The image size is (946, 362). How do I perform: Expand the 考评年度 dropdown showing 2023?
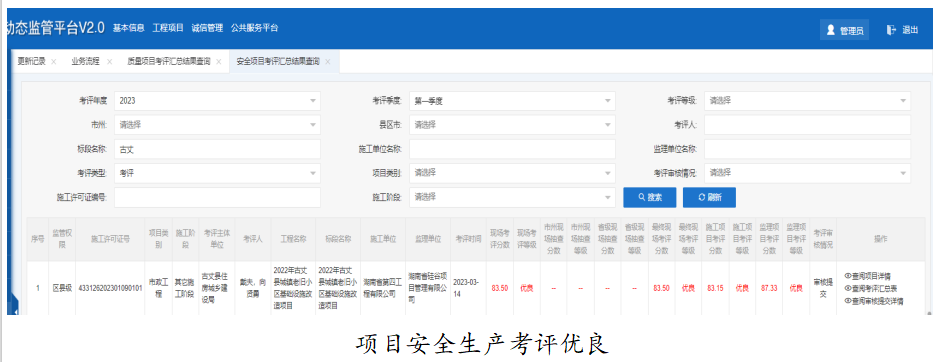[217, 101]
